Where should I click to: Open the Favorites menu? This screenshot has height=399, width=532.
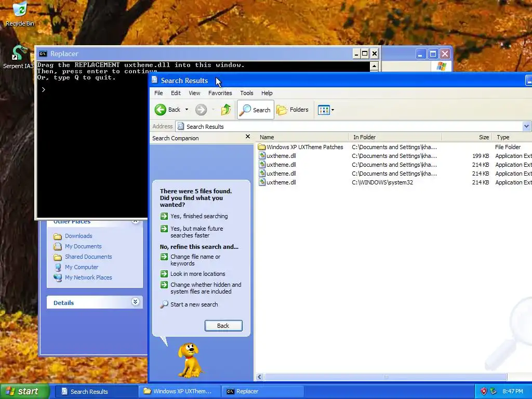(x=220, y=93)
